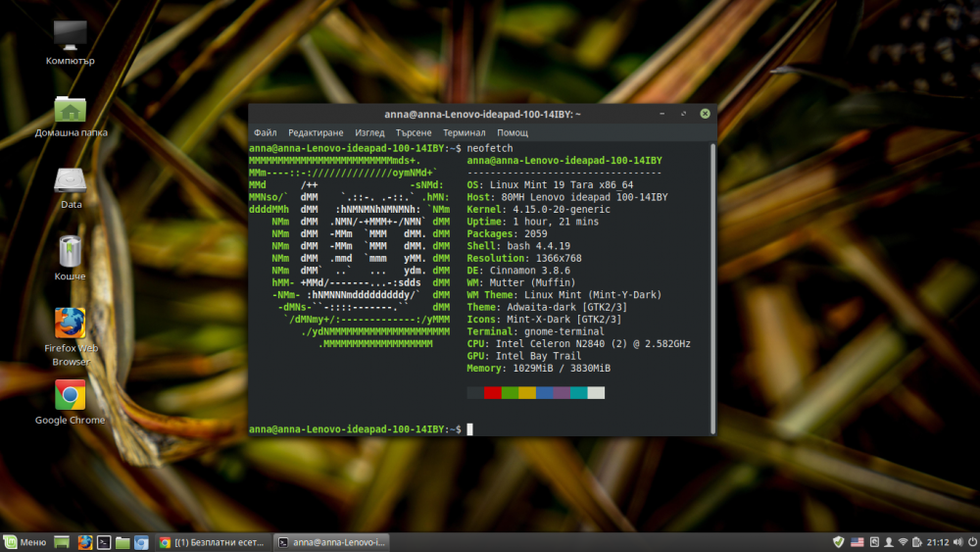Open keyboard layout US flag indicator

(857, 542)
